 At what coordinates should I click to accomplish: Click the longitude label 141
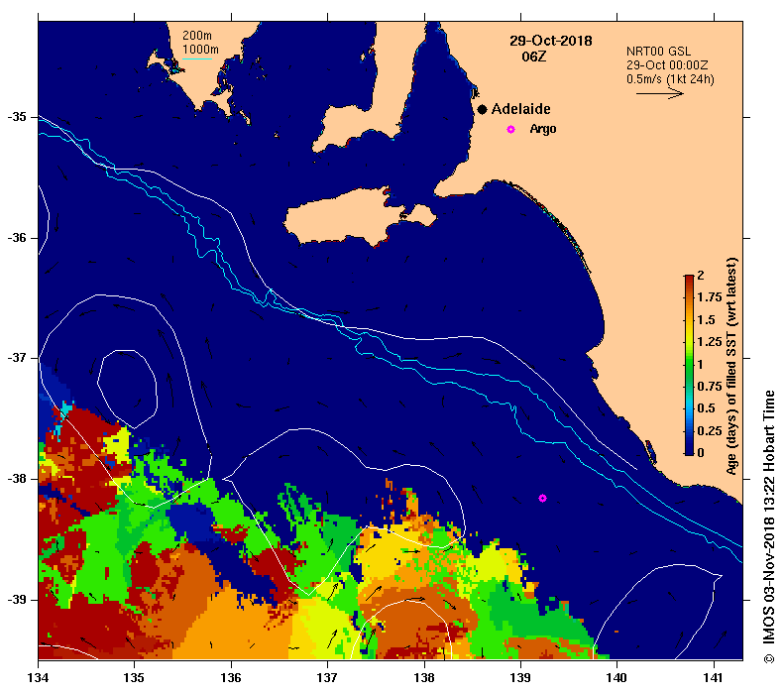[x=713, y=677]
